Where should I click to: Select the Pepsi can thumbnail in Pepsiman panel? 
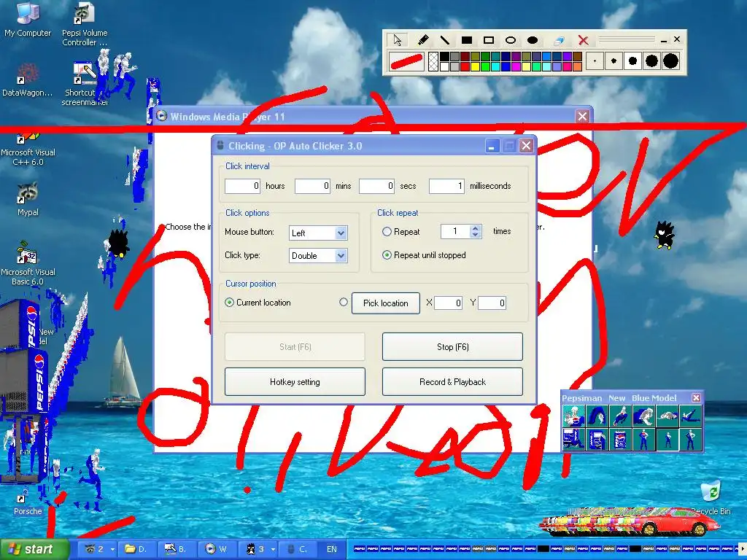coord(620,439)
